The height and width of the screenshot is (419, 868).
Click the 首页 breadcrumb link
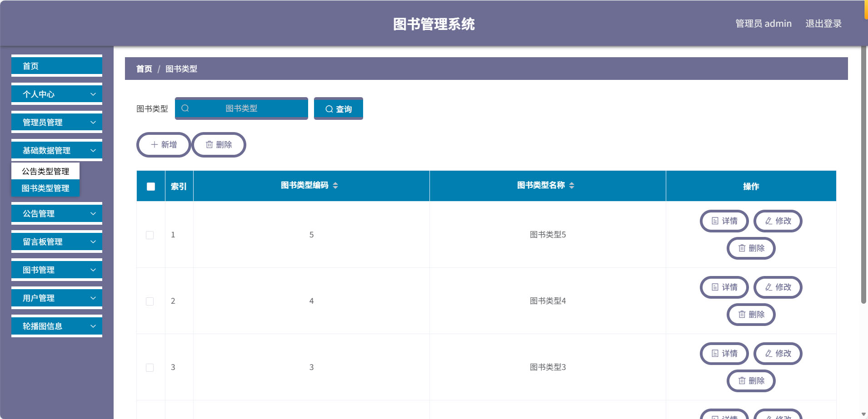click(144, 69)
